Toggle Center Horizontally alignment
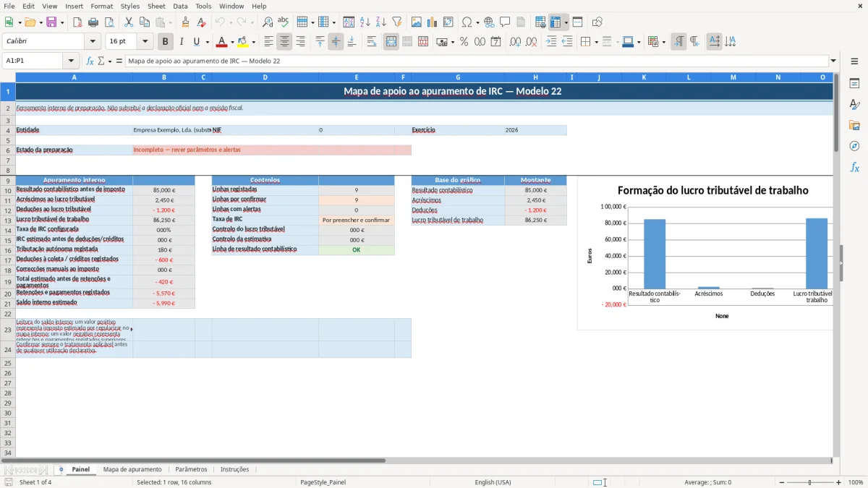This screenshot has height=488, width=868. (284, 42)
